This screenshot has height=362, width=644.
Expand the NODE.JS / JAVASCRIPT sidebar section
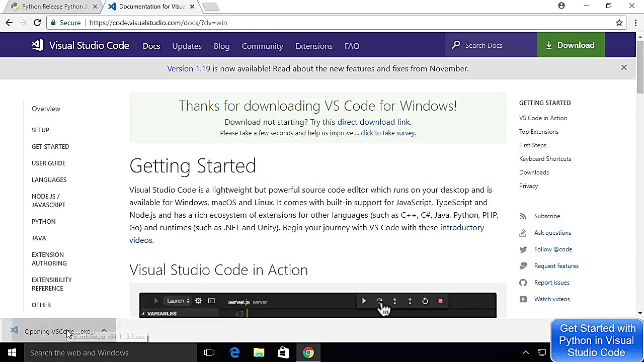click(x=48, y=201)
